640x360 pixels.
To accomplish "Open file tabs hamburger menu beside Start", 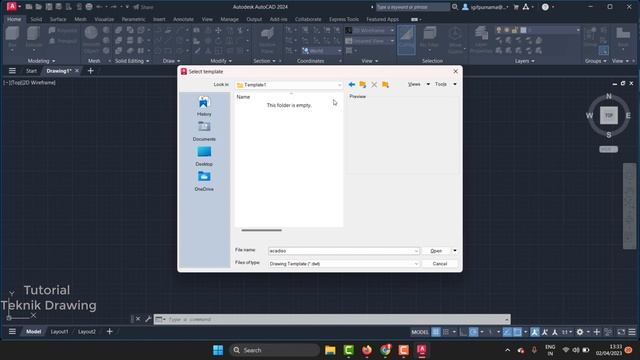I will 12,71.
